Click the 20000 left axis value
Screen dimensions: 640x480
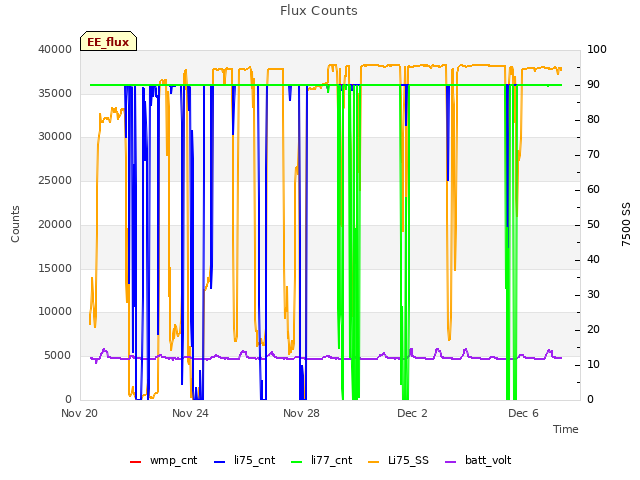tap(55, 224)
